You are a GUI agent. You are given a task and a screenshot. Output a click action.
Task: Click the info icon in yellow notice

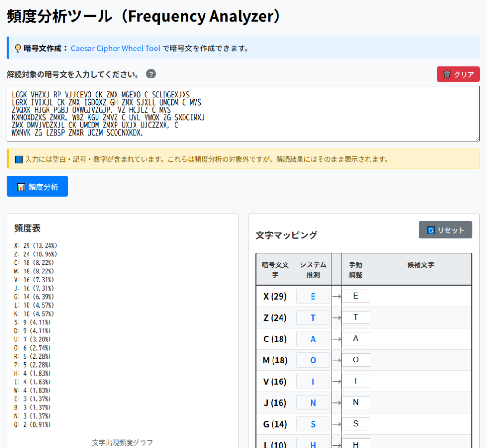(19, 159)
